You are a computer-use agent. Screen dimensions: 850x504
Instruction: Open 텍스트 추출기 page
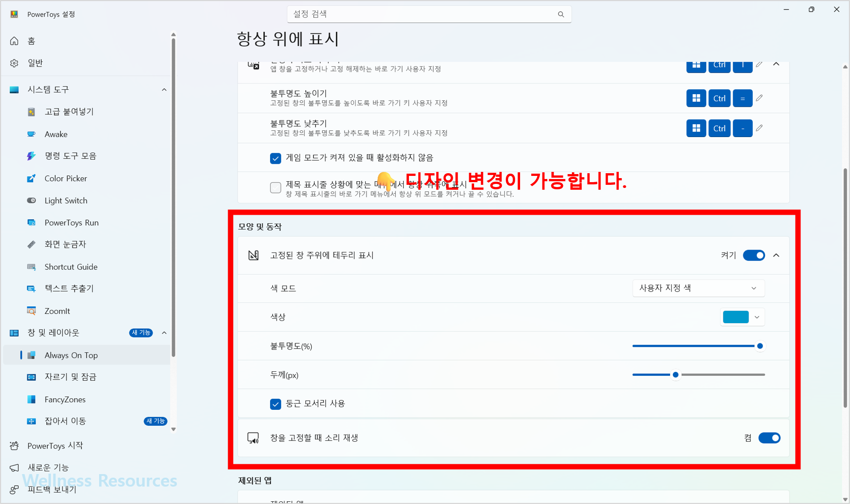click(x=87, y=288)
